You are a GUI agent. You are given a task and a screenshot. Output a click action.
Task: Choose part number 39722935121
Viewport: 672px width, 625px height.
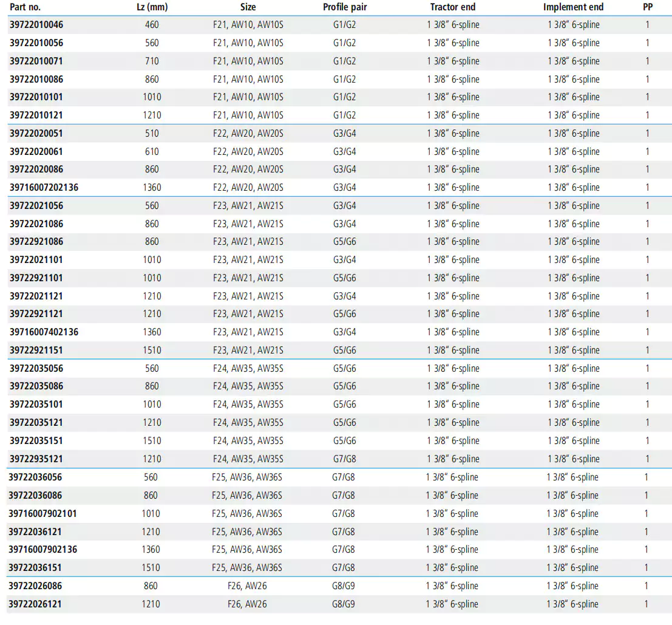[36, 459]
